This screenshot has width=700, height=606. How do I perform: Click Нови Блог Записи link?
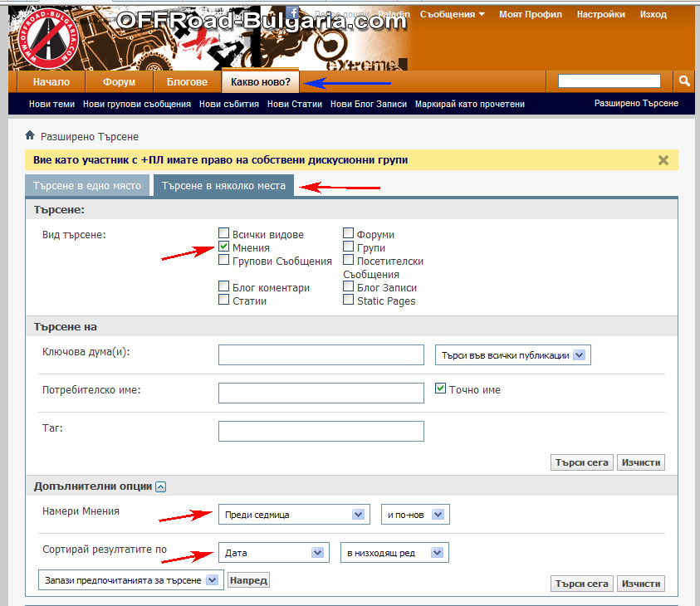pyautogui.click(x=369, y=104)
